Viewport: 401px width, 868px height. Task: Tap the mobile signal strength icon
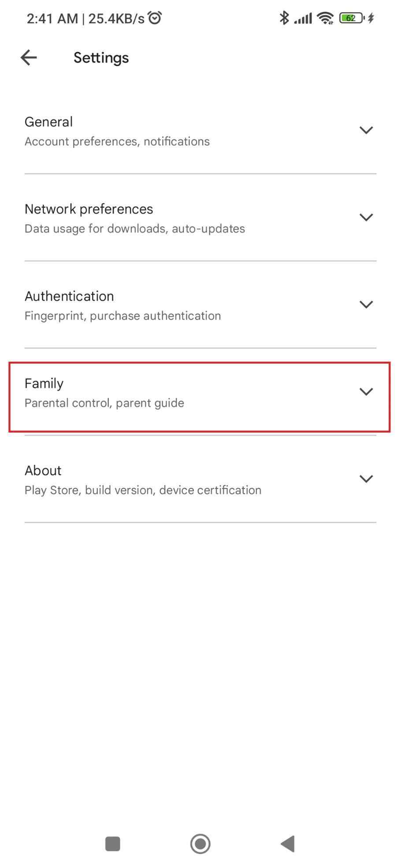[303, 18]
